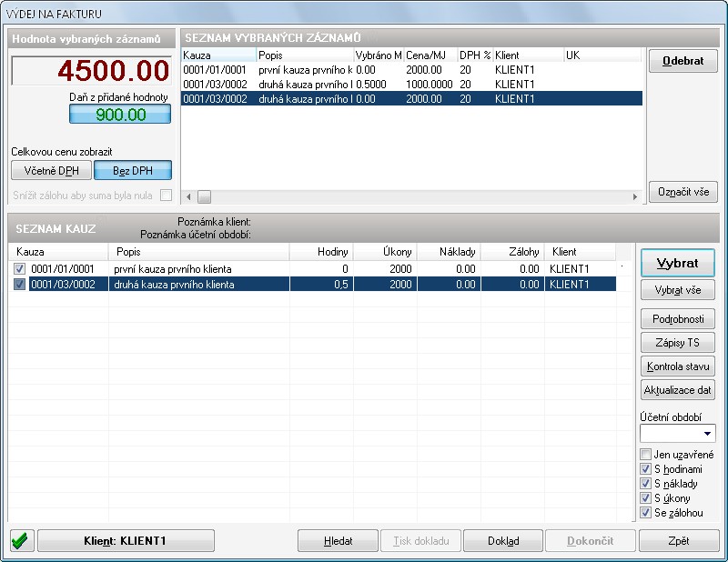Uncheck the S náklady option
The image size is (728, 562).
click(x=645, y=484)
